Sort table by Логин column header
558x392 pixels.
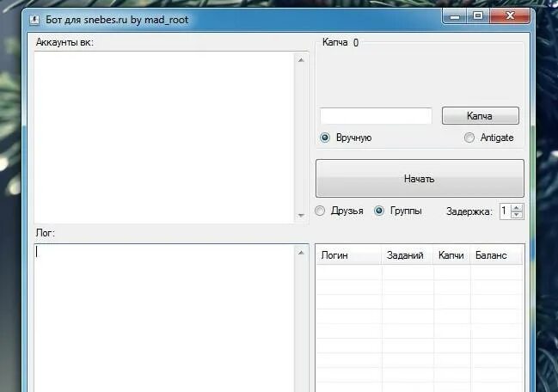click(x=349, y=255)
